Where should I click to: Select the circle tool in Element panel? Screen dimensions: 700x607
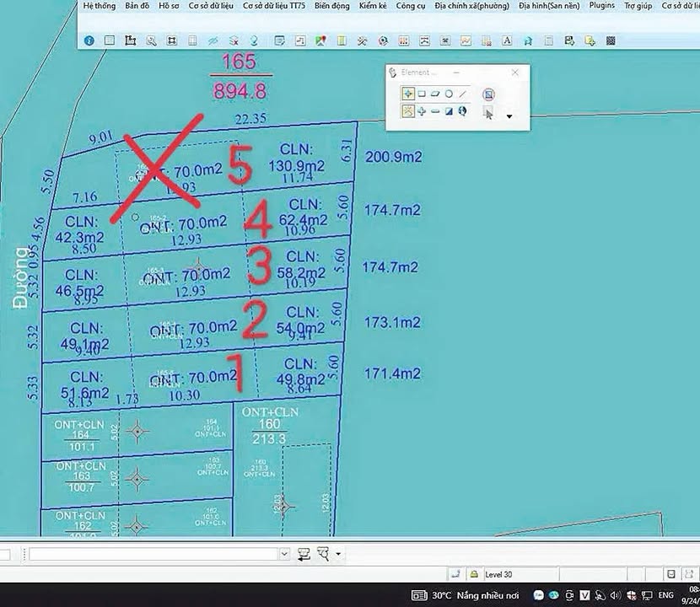[x=450, y=94]
